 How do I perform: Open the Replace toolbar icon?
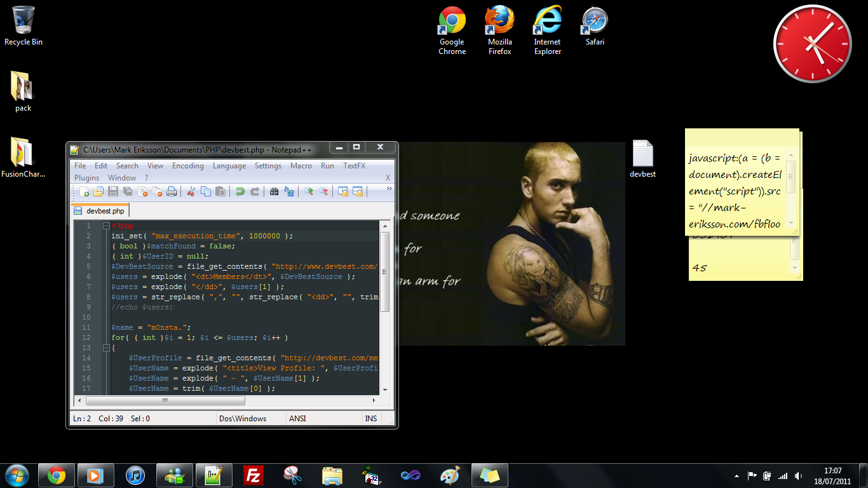pyautogui.click(x=289, y=191)
